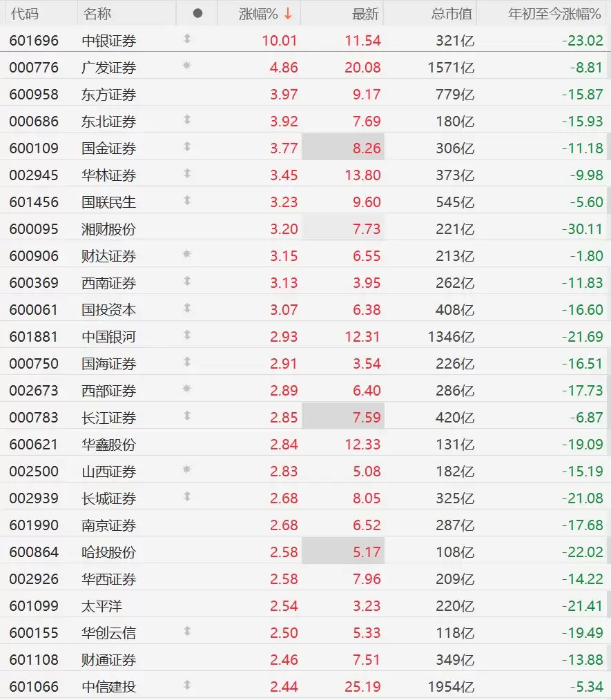Click the up-down arrow marker beside 国海证券
This screenshot has width=611, height=700.
(187, 362)
